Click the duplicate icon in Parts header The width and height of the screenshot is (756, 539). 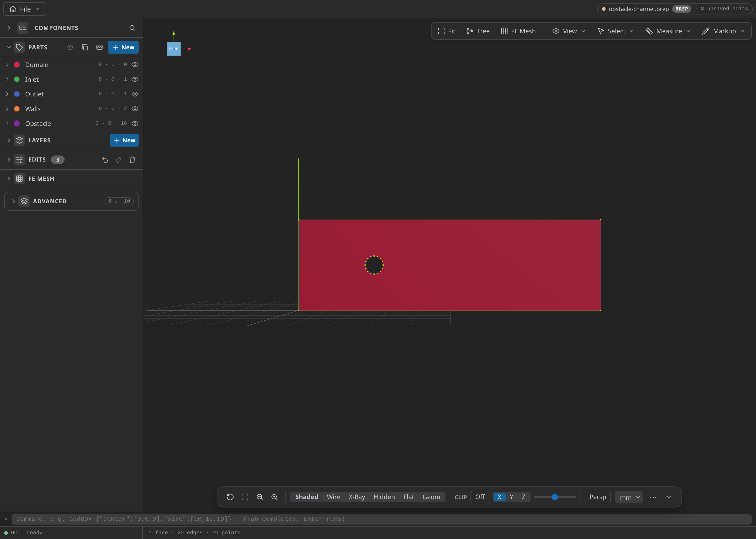[85, 48]
